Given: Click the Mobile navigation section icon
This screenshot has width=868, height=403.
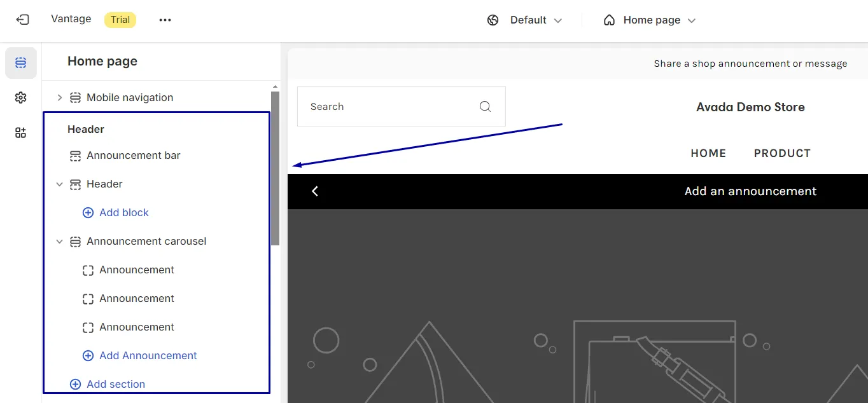Looking at the screenshot, I should point(75,97).
